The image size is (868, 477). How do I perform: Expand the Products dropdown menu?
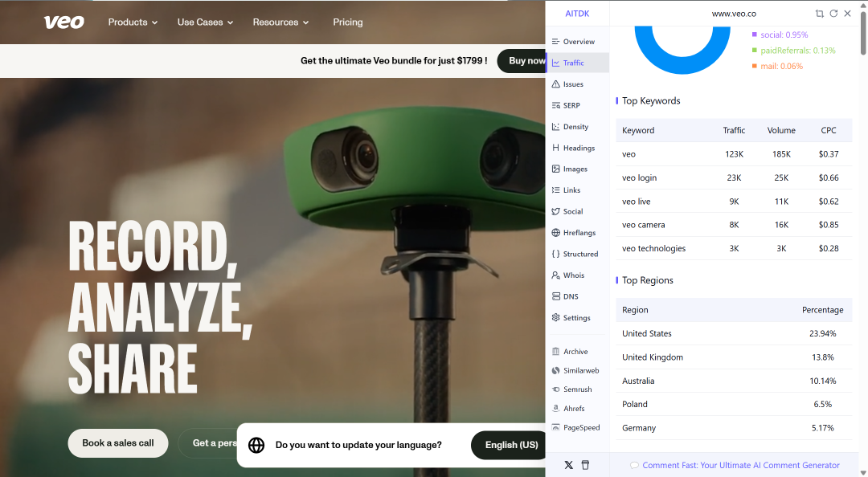coord(133,22)
